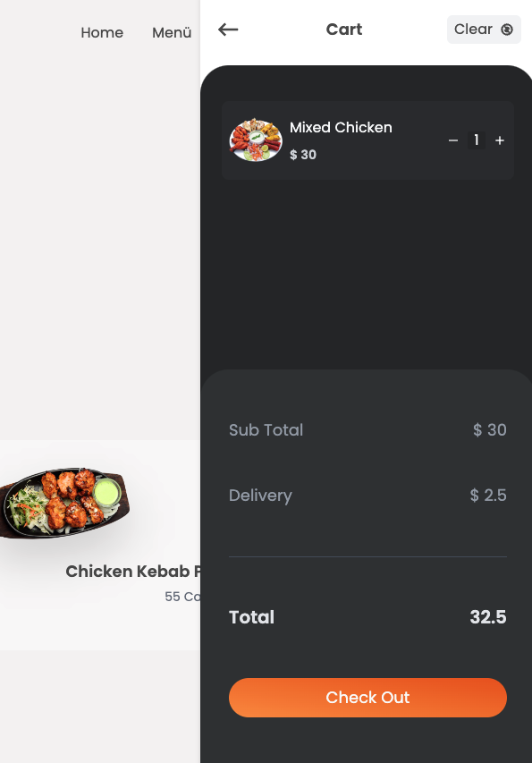The image size is (532, 763).
Task: Decrease item count using the stepper
Action: 453,140
